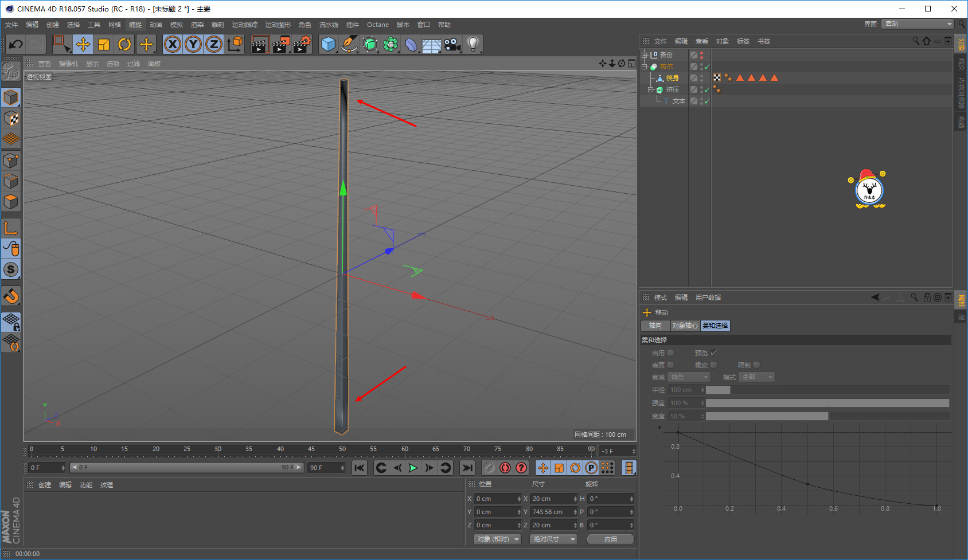Screen dimensions: 968x560
Task: Add a deformer from blue capsule icon
Action: pos(411,44)
